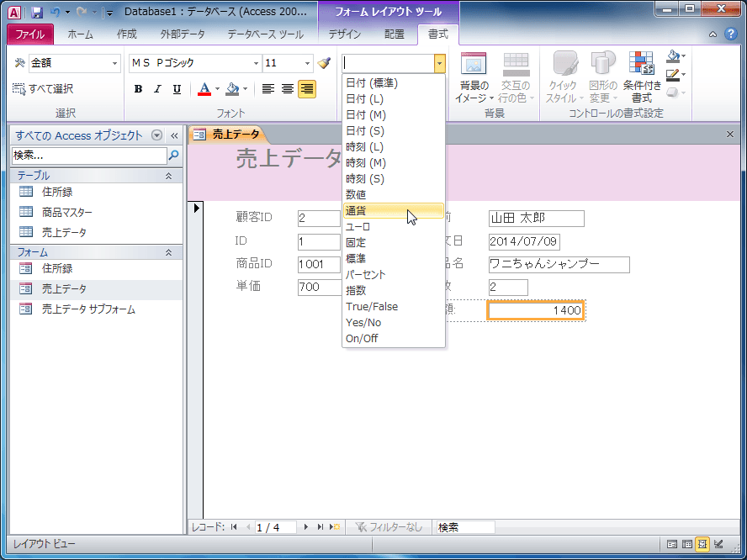Open the font name combo box
This screenshot has height=560, width=747.
point(195,63)
